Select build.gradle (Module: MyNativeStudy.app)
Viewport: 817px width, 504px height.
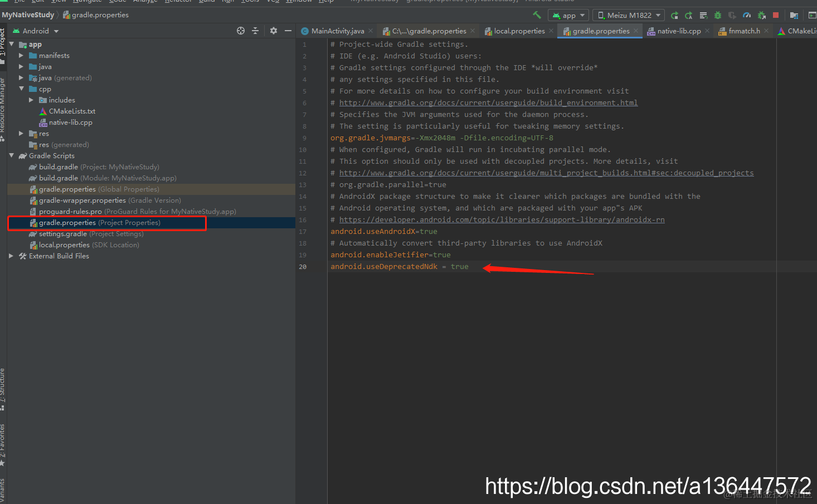tap(103, 178)
